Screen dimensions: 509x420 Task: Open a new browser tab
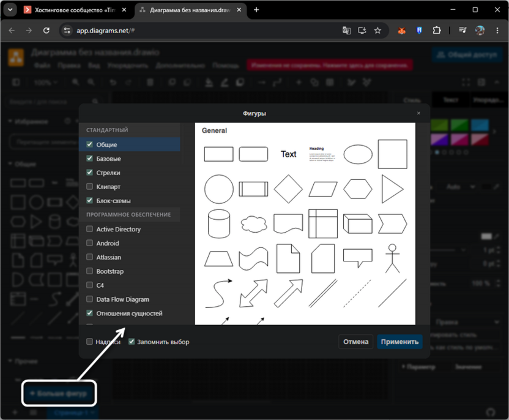pos(256,10)
